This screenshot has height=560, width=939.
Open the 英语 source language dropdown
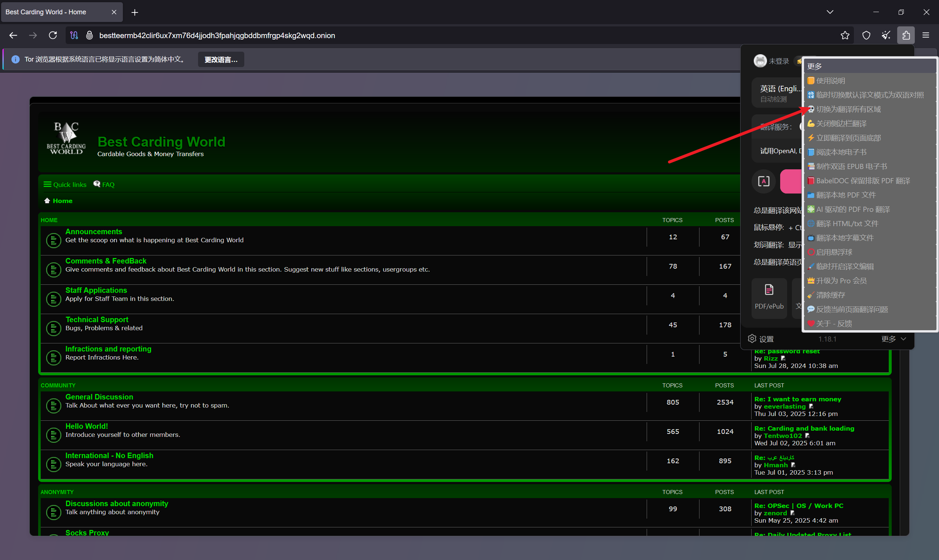pyautogui.click(x=777, y=93)
